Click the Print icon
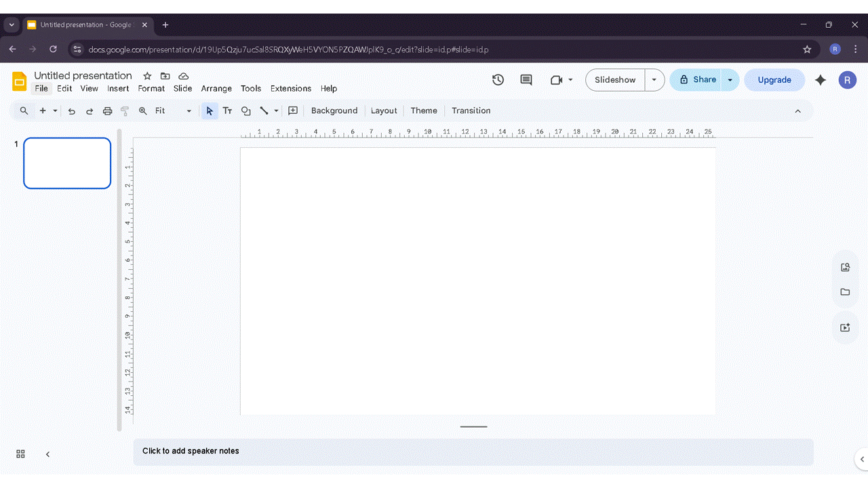This screenshot has width=868, height=488. pos(107,110)
